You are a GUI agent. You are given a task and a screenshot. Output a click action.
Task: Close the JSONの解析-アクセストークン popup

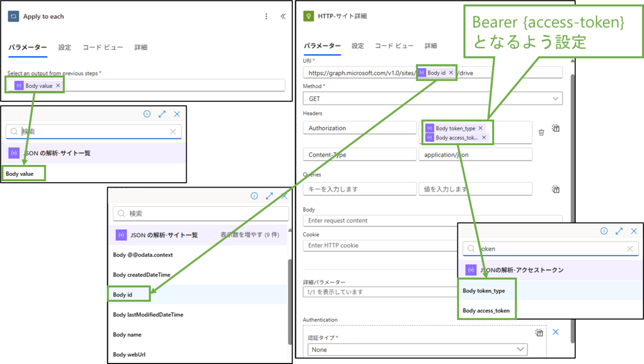click(634, 231)
